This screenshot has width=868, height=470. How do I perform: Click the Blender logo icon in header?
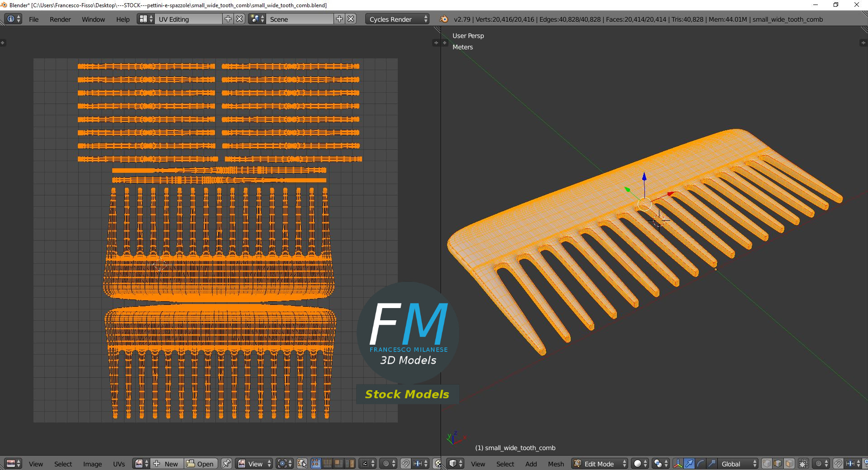click(444, 19)
